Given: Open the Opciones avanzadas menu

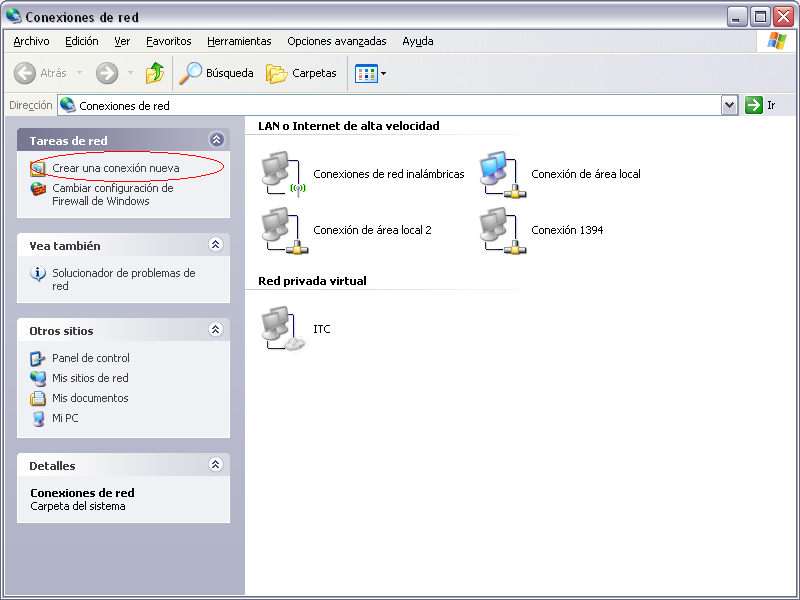Looking at the screenshot, I should [336, 41].
